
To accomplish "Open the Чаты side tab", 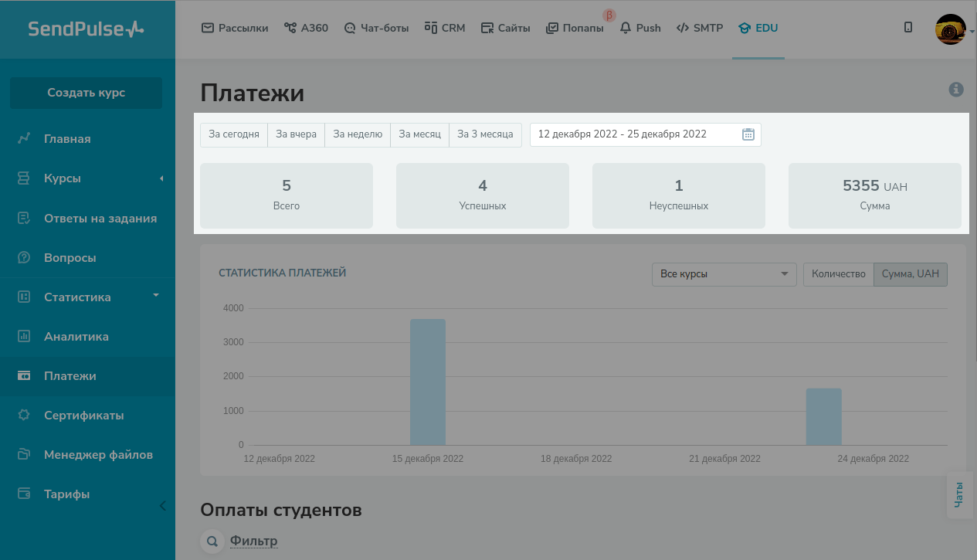I will tap(959, 494).
